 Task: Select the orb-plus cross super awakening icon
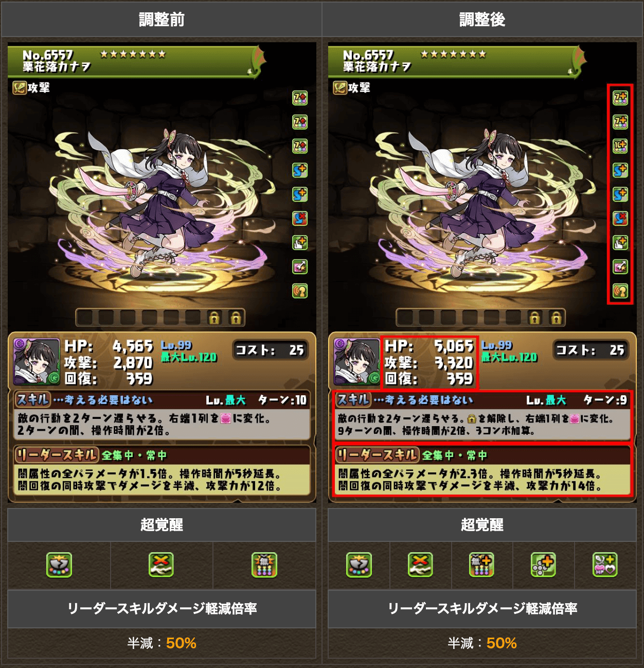[x=543, y=565]
